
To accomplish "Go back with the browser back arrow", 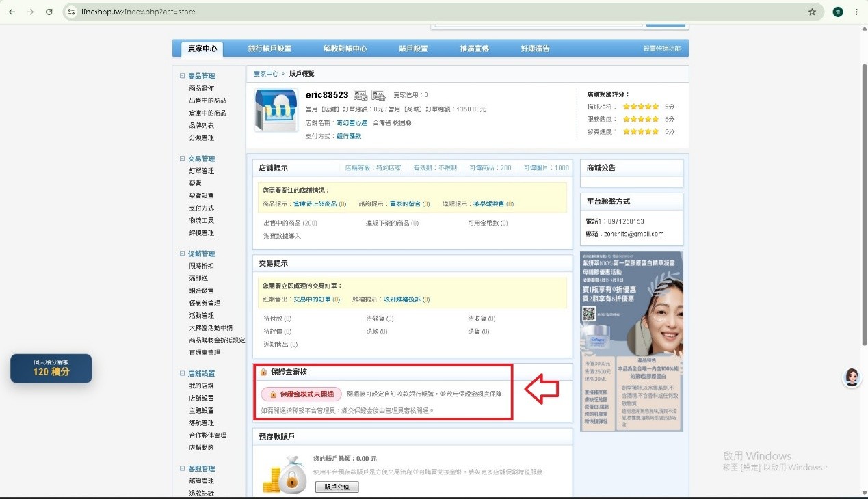I will [12, 12].
